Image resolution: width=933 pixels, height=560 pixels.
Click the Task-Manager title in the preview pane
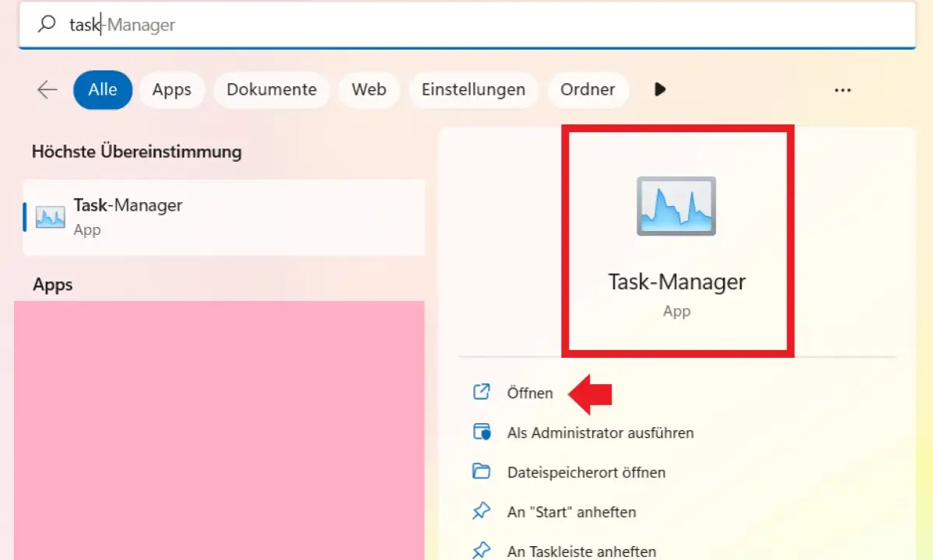tap(676, 282)
